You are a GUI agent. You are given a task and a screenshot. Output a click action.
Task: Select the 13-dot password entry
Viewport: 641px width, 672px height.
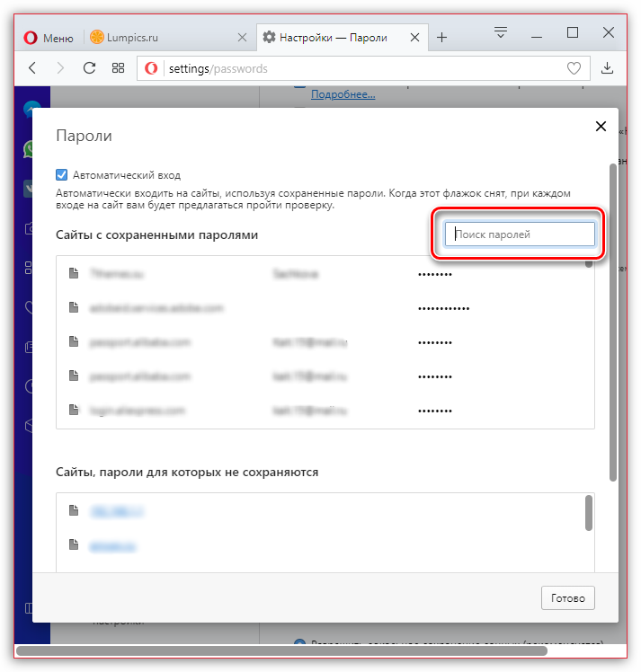pos(444,308)
